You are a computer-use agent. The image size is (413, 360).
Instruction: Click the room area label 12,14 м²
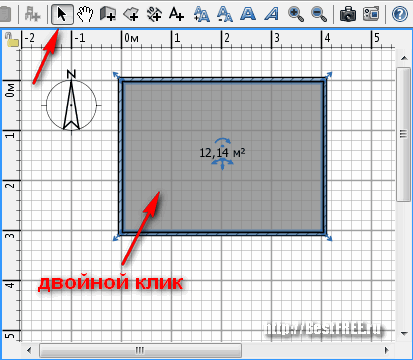(222, 153)
